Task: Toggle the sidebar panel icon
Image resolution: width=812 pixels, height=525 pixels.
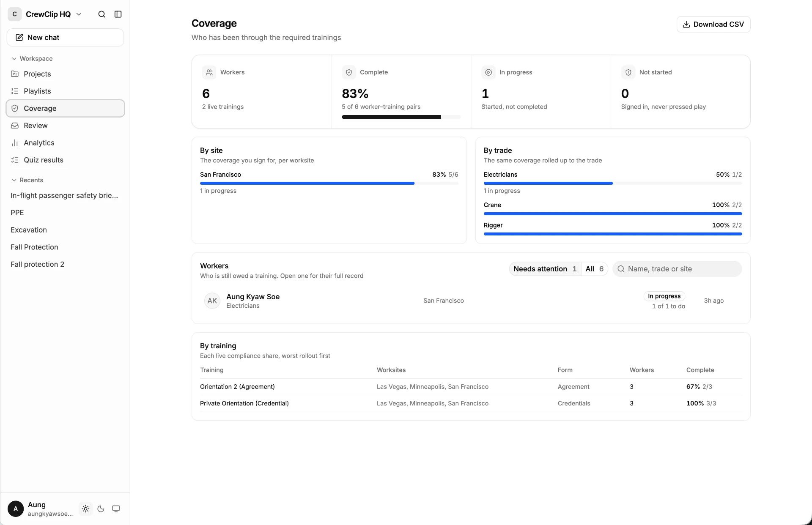Action: pos(118,14)
